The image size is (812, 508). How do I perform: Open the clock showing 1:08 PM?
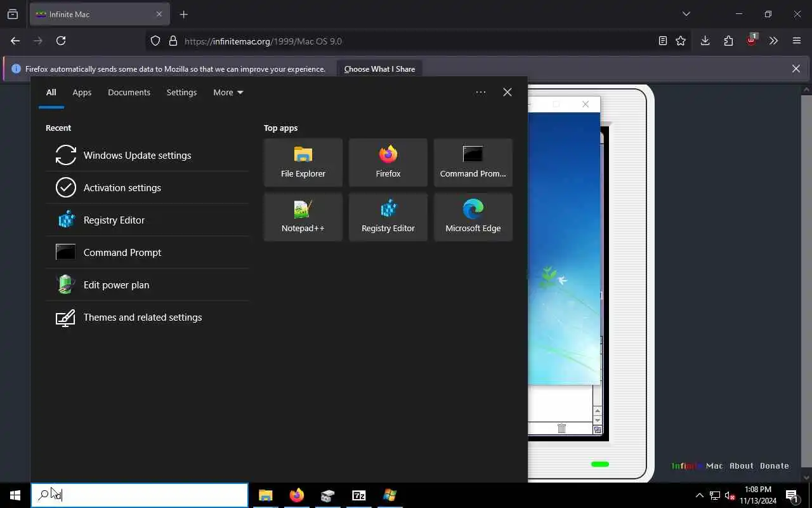757,495
